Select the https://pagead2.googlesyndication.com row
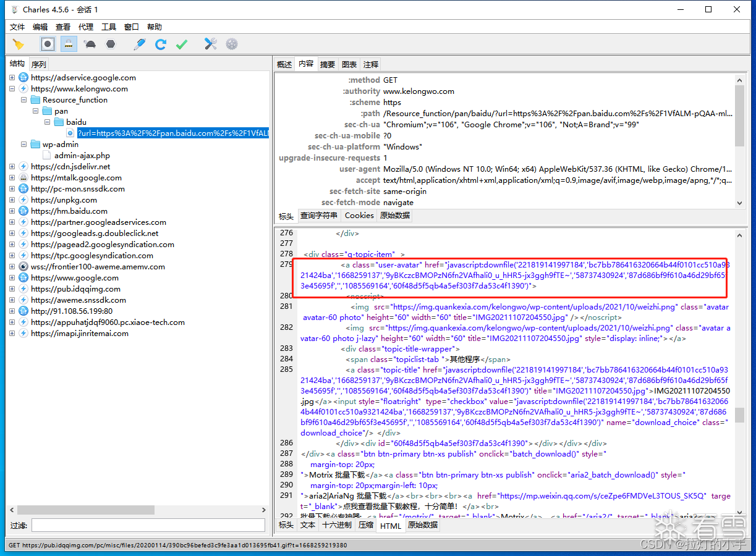This screenshot has height=556, width=756. [103, 245]
